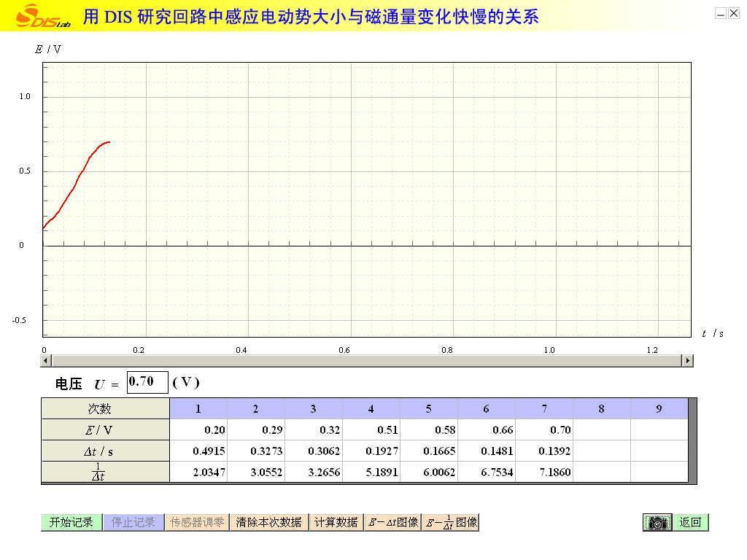Click the 停止记录 button

click(x=133, y=522)
